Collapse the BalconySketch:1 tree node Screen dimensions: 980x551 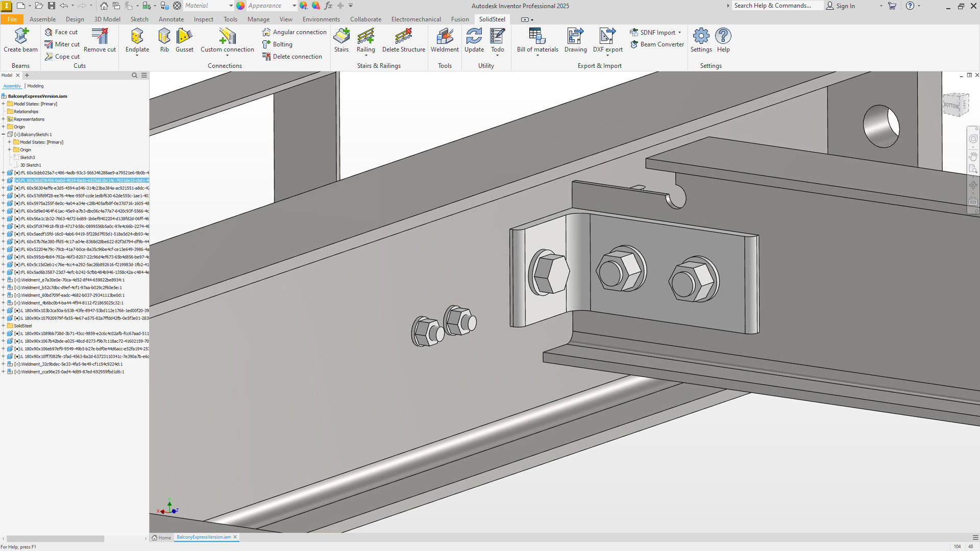4,135
